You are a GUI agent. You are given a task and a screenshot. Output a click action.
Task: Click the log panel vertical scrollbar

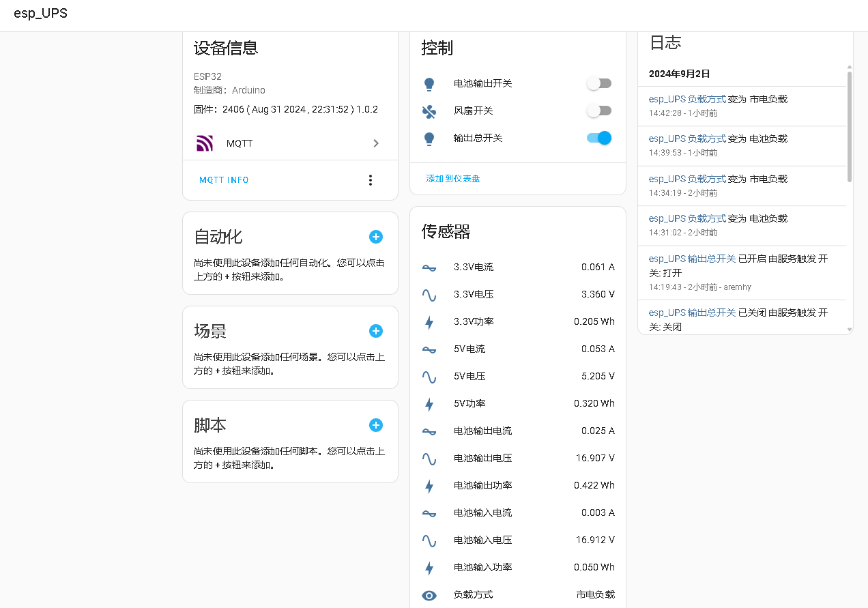click(x=850, y=126)
